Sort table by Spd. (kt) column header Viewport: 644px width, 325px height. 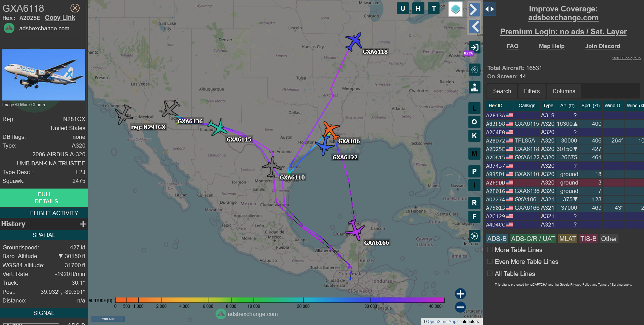[x=590, y=106]
